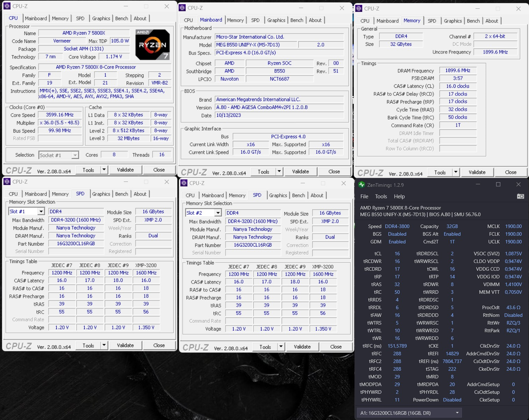Image resolution: width=529 pixels, height=420 pixels.
Task: Open the Tools menu in ZenTimings
Action: coord(381,197)
